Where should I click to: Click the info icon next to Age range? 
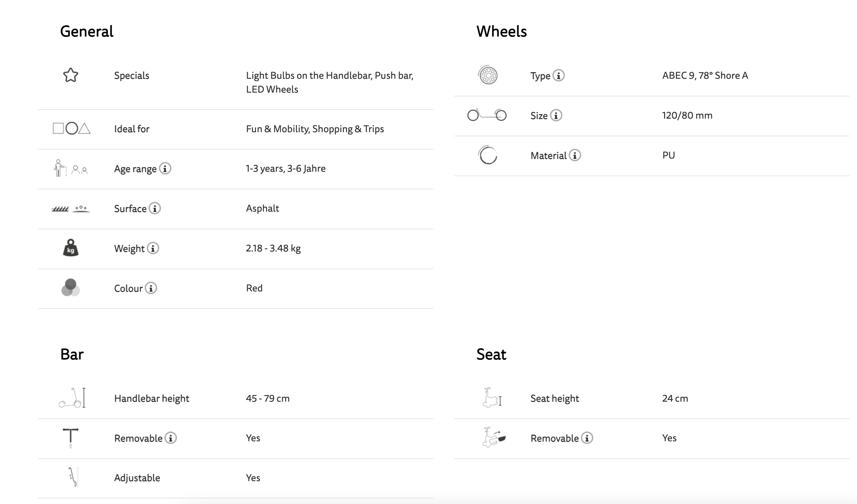point(165,169)
